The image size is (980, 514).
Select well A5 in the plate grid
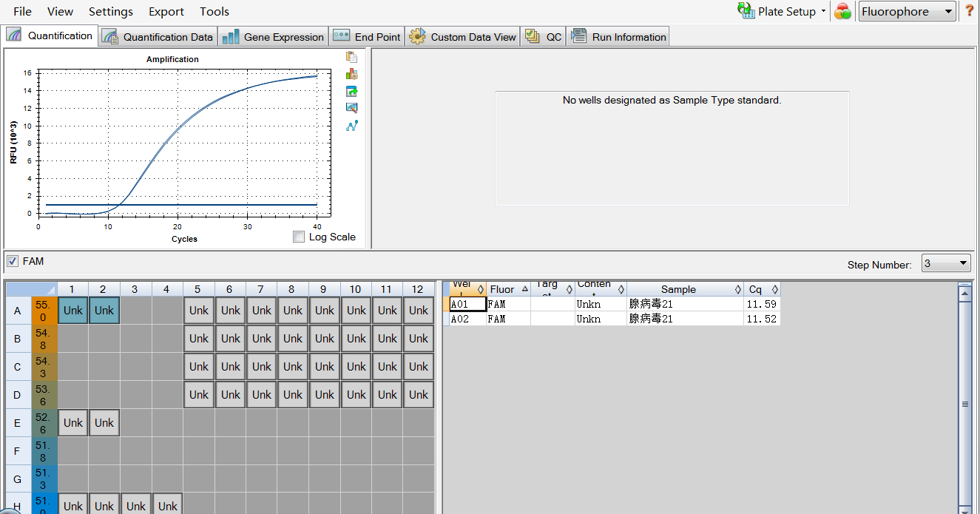click(x=199, y=311)
